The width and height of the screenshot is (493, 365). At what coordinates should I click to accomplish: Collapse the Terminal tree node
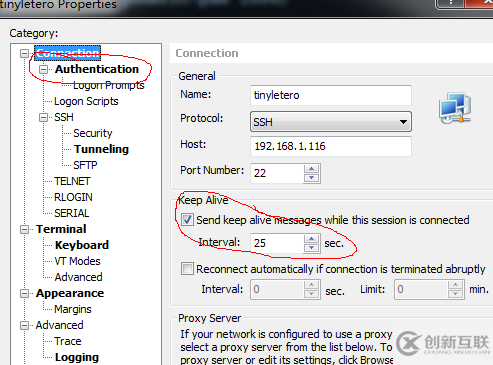[x=24, y=229]
